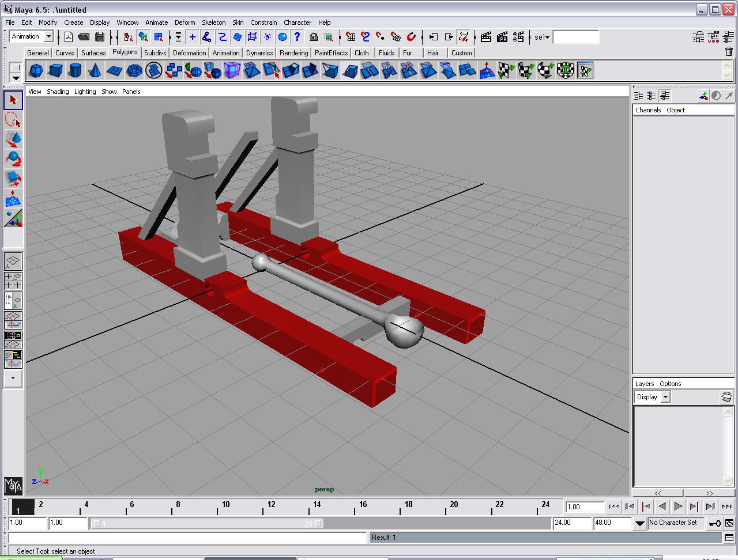The image size is (738, 560).
Task: Click play backwards button
Action: [662, 506]
